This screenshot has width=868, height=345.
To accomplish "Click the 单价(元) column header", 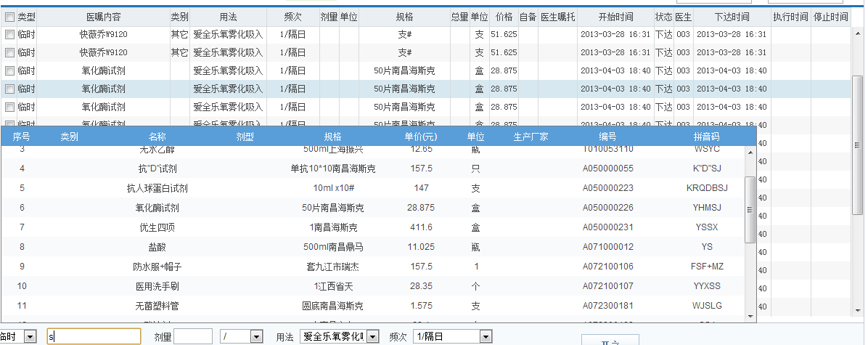I will [420, 137].
